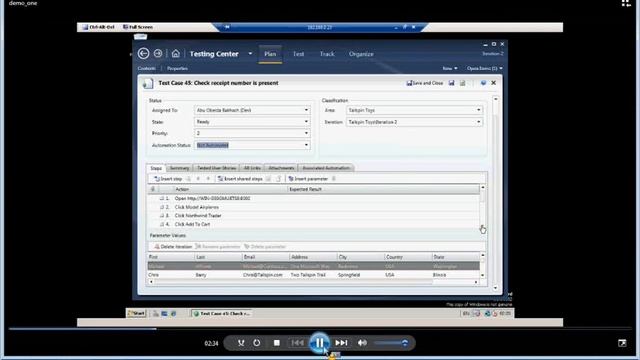
Task: Open the Automation Status dropdown
Action: click(306, 145)
